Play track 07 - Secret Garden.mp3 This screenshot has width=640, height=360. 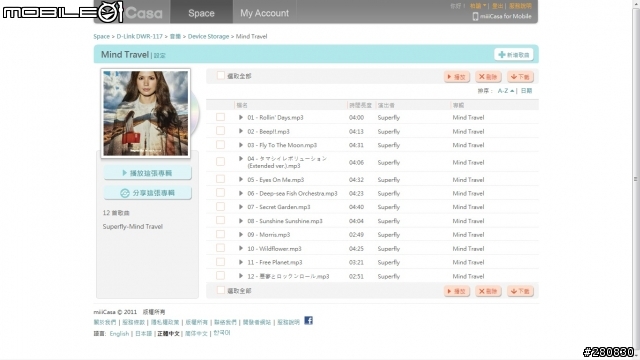pos(241,207)
